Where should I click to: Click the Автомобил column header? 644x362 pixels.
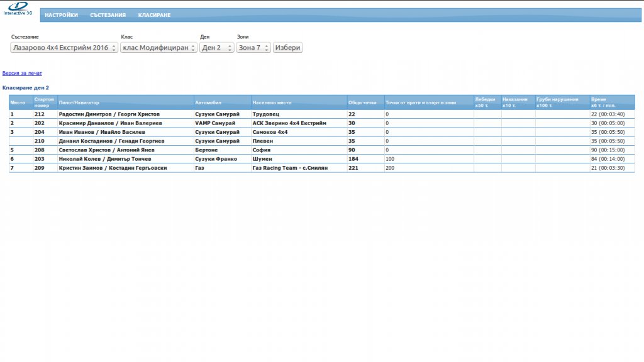tap(223, 102)
